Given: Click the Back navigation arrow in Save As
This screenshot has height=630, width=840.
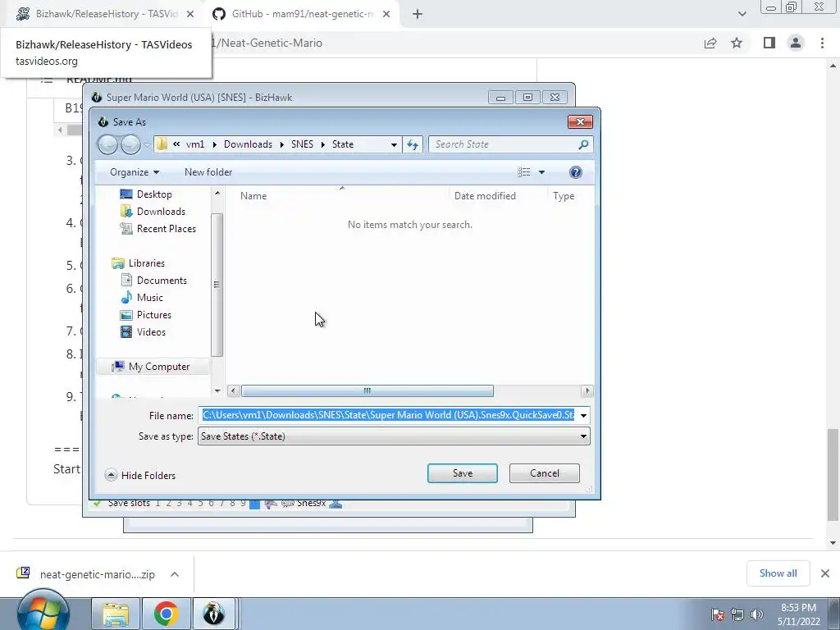Looking at the screenshot, I should [107, 144].
